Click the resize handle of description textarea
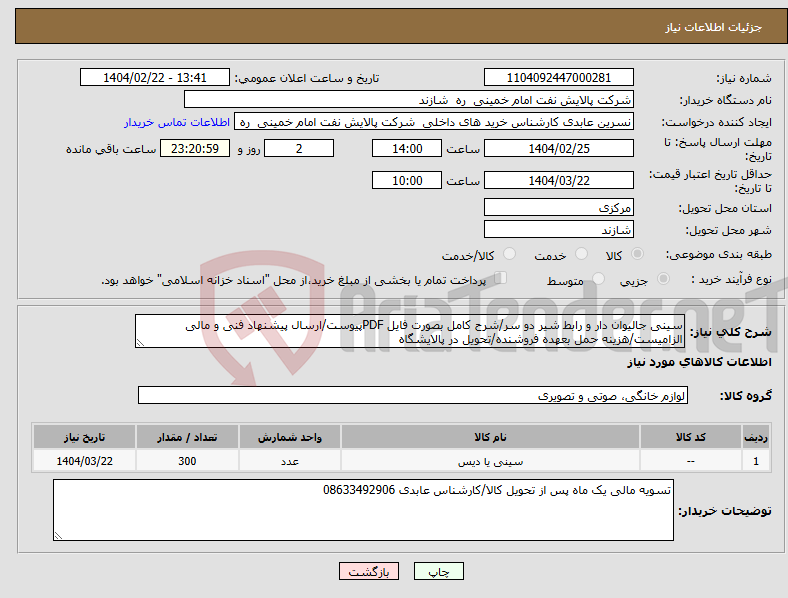 (x=140, y=343)
